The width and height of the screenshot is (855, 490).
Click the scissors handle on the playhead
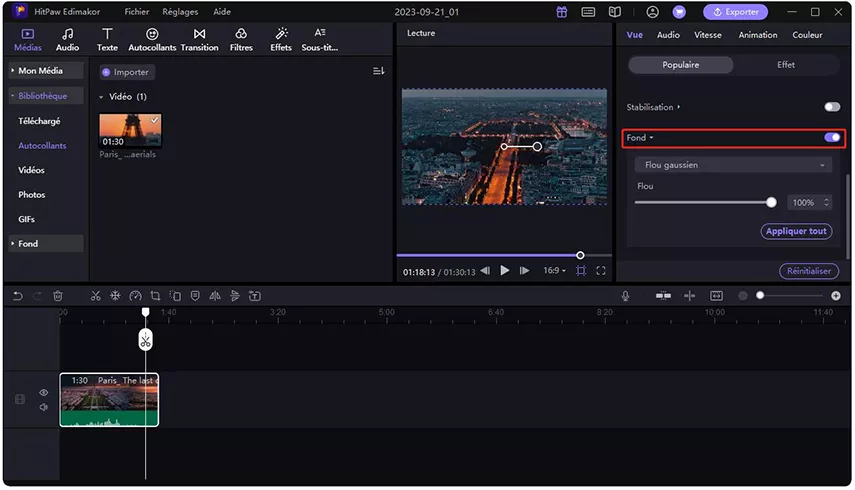pyautogui.click(x=146, y=340)
